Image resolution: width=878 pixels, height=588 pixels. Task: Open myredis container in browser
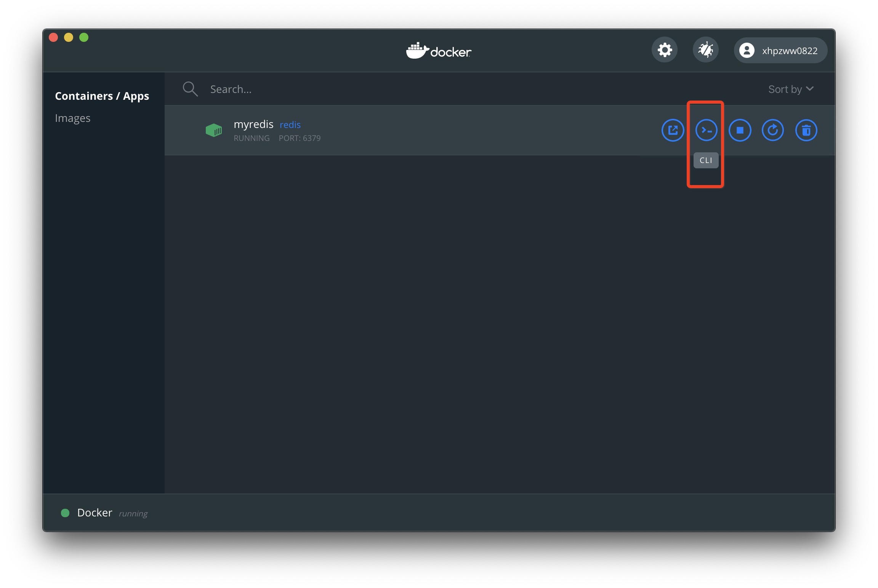pos(673,130)
